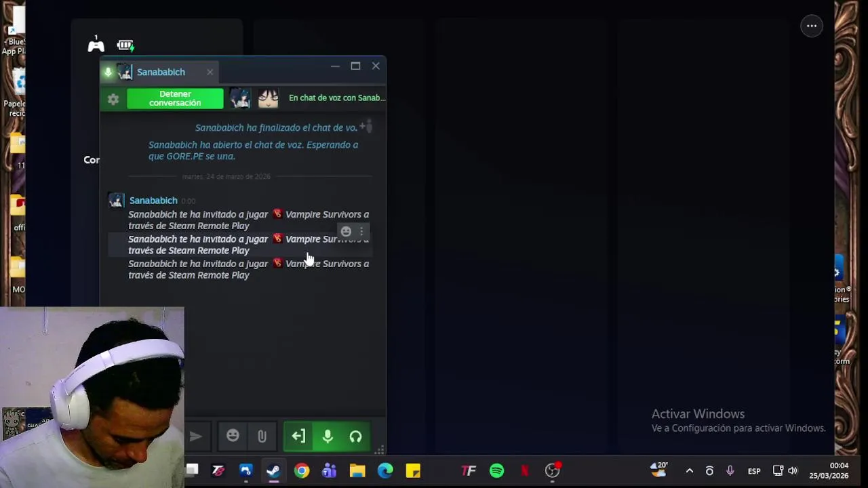Image resolution: width=868 pixels, height=488 pixels.
Task: Open three-dot menu at top right overlay
Action: tap(812, 26)
